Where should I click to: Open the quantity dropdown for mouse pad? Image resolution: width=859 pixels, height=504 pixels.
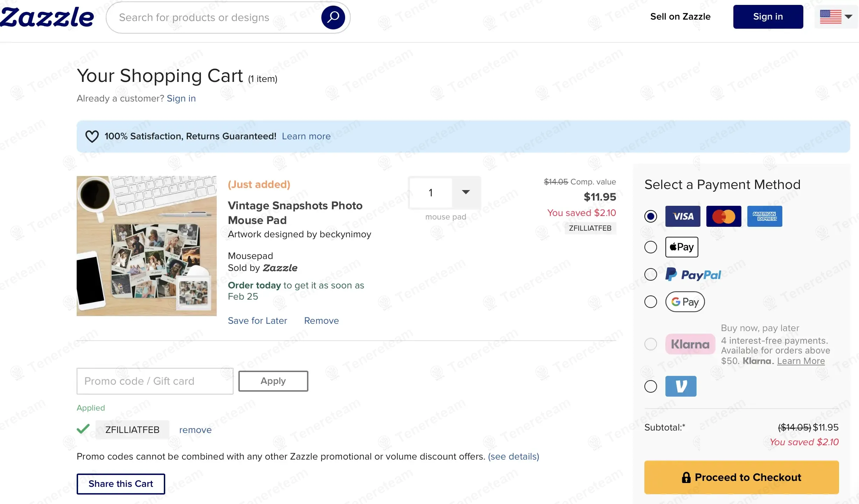pos(466,192)
